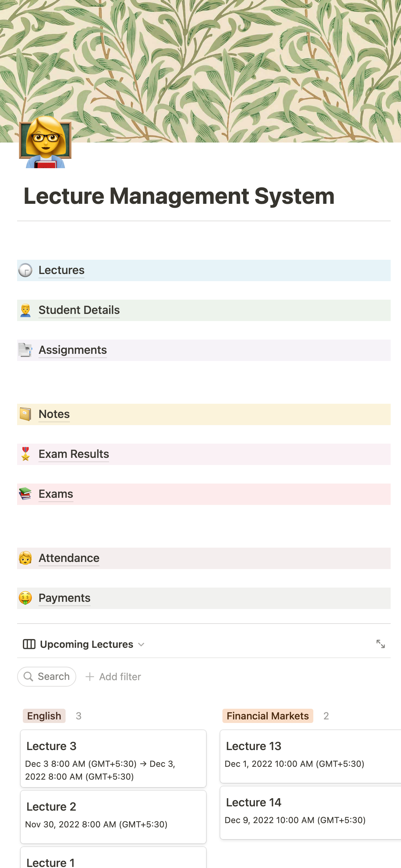Select the English group tag
The image size is (401, 868).
44,716
